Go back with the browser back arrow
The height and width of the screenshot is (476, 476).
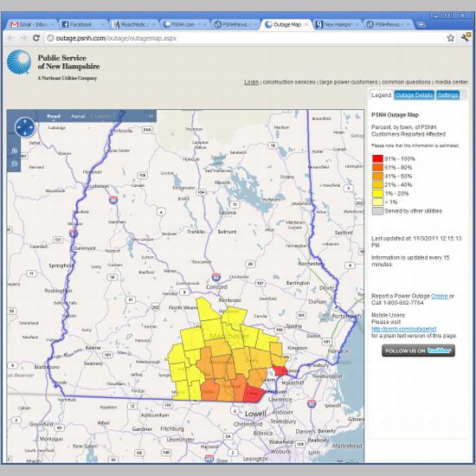[10, 38]
